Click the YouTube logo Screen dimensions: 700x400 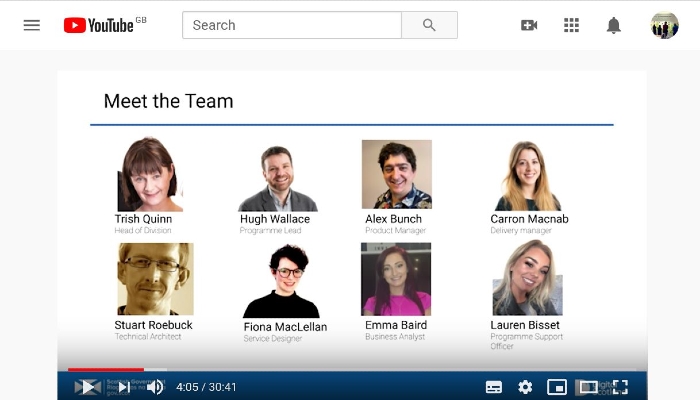pyautogui.click(x=99, y=25)
